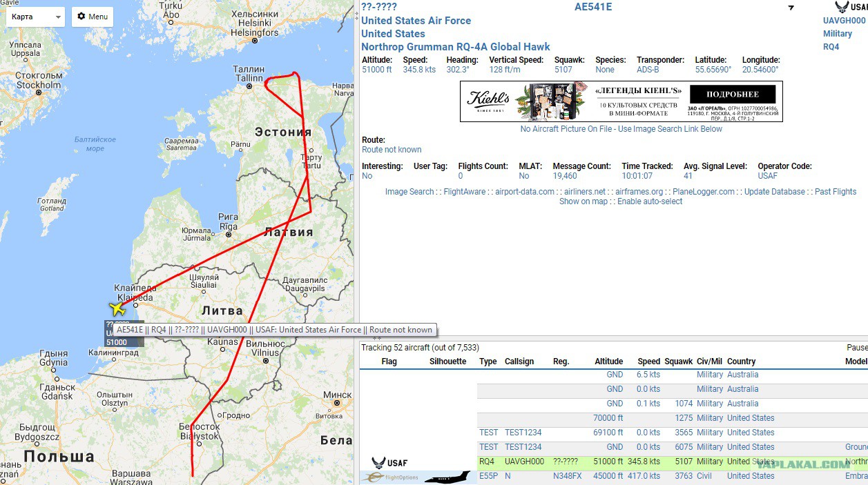Sort the list by the Country column
Screen dimensions: 868x485
742,362
